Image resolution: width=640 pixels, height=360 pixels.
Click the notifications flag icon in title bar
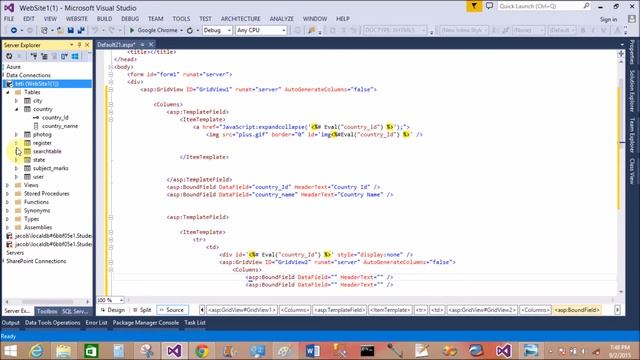pos(474,6)
